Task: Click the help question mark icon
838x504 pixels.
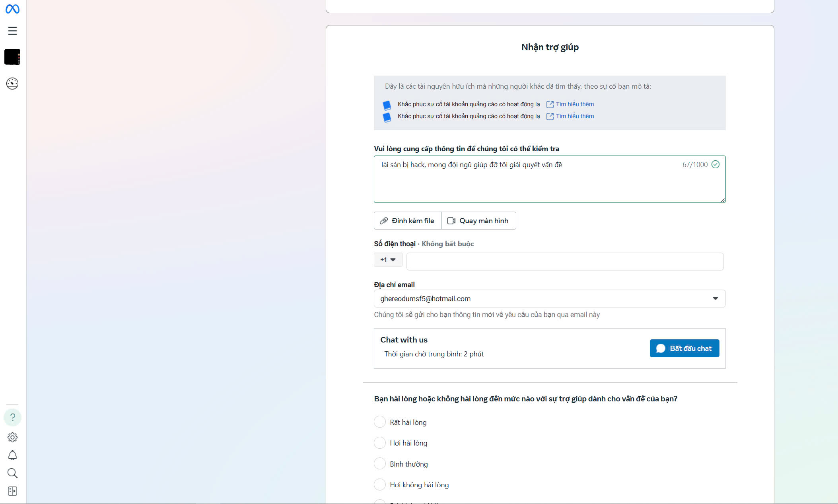Action: pyautogui.click(x=12, y=417)
